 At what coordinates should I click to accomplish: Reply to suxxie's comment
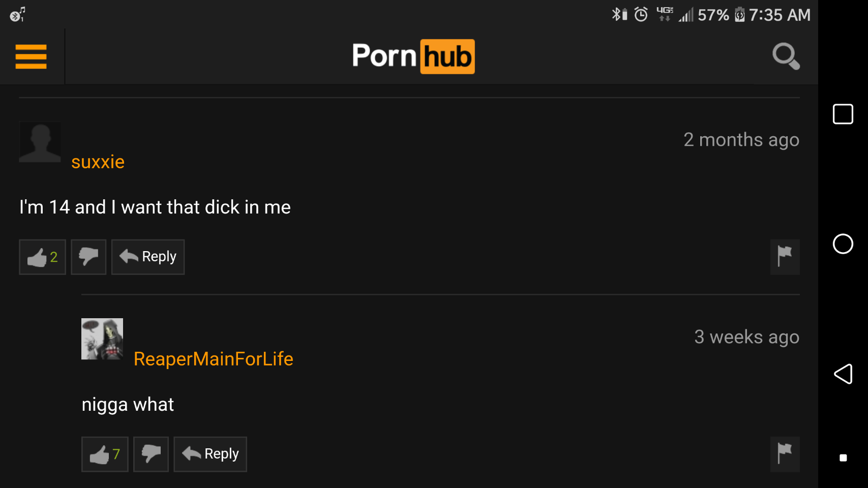pyautogui.click(x=148, y=257)
